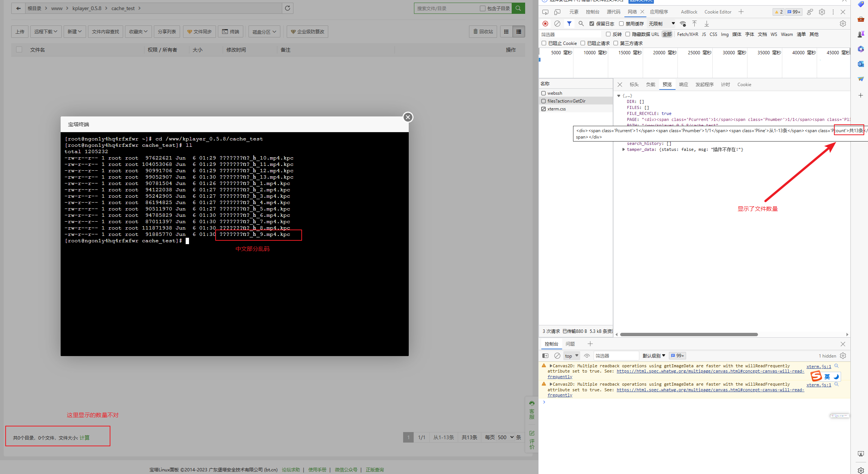Toggle 保留日志 checkbox

coord(592,24)
